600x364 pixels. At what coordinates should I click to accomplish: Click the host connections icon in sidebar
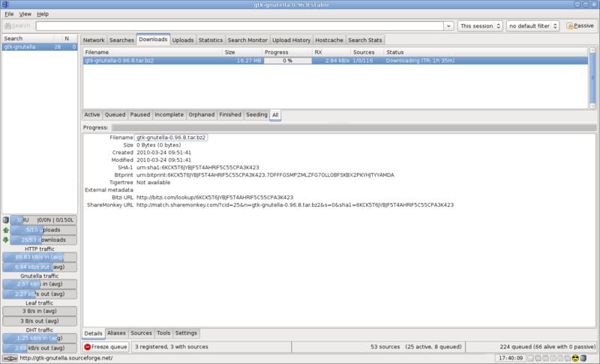point(6,220)
